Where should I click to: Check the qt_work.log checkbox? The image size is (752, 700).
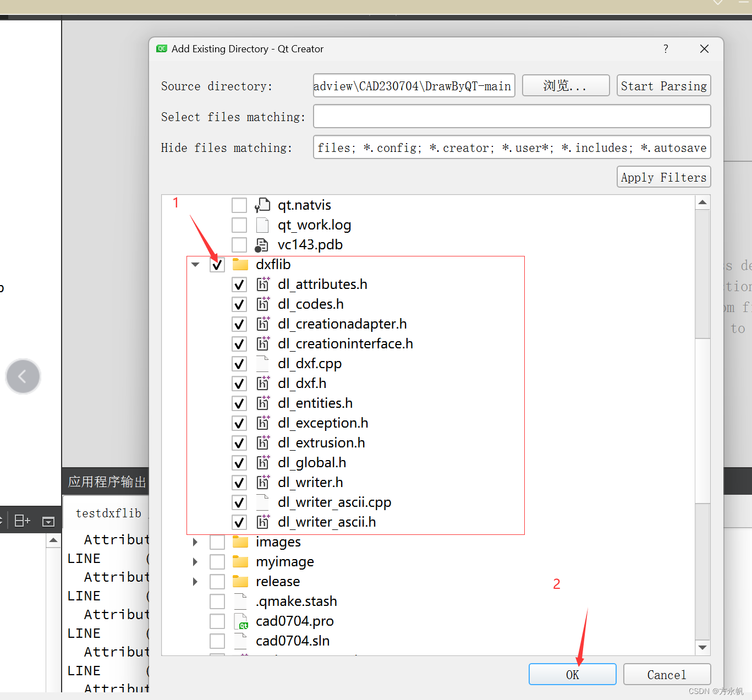click(239, 225)
